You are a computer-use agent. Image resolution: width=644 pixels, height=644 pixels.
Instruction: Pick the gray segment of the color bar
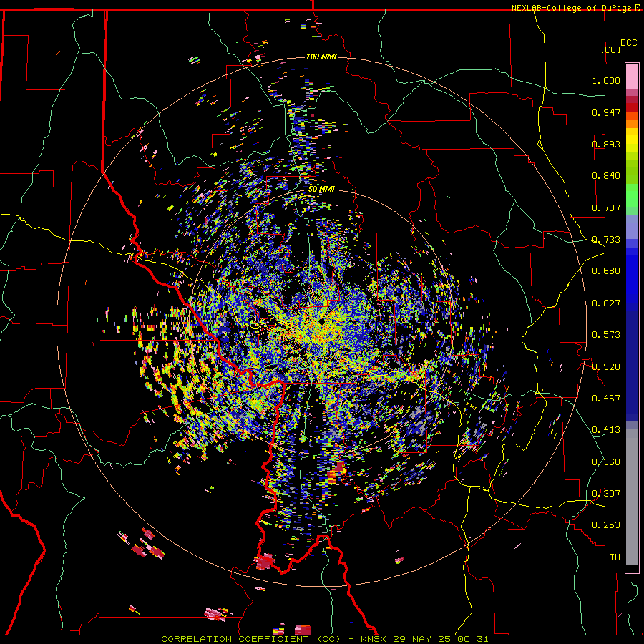tap(632, 497)
